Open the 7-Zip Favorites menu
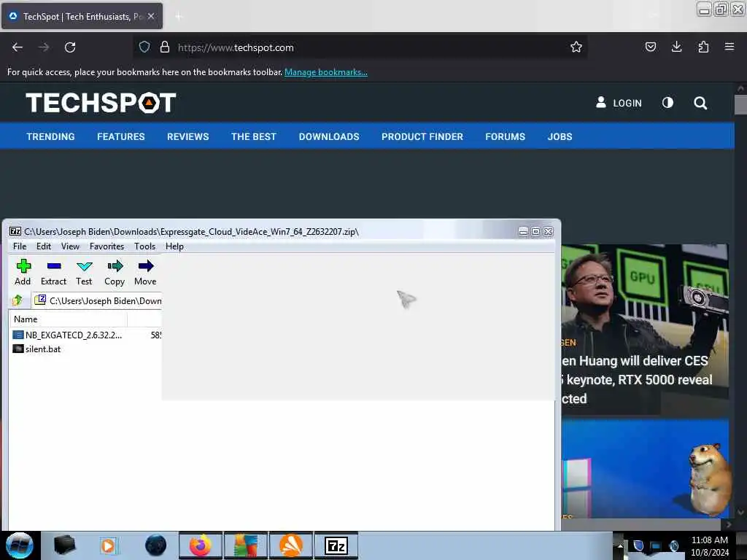 click(107, 246)
